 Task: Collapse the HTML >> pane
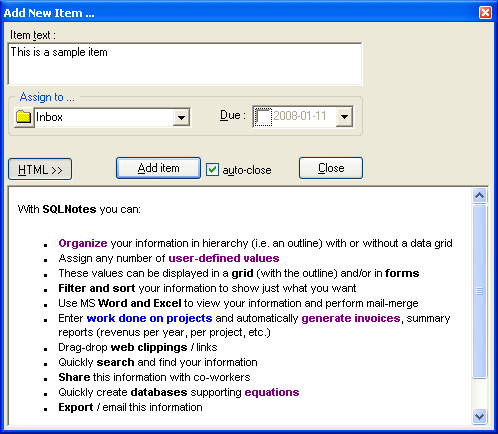pos(40,169)
